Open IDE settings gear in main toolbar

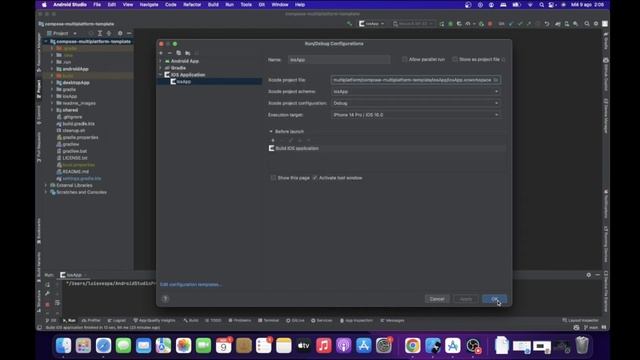(x=596, y=24)
